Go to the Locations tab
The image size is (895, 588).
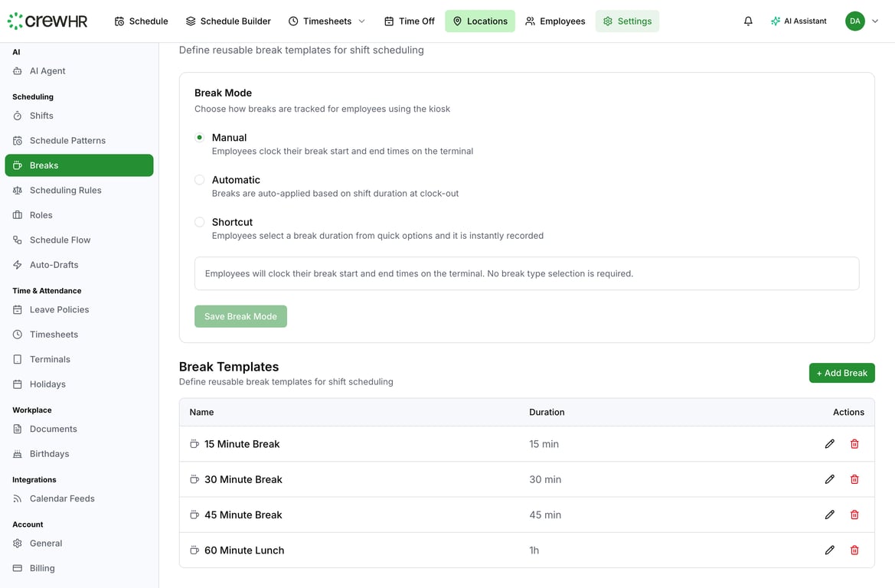coord(480,21)
